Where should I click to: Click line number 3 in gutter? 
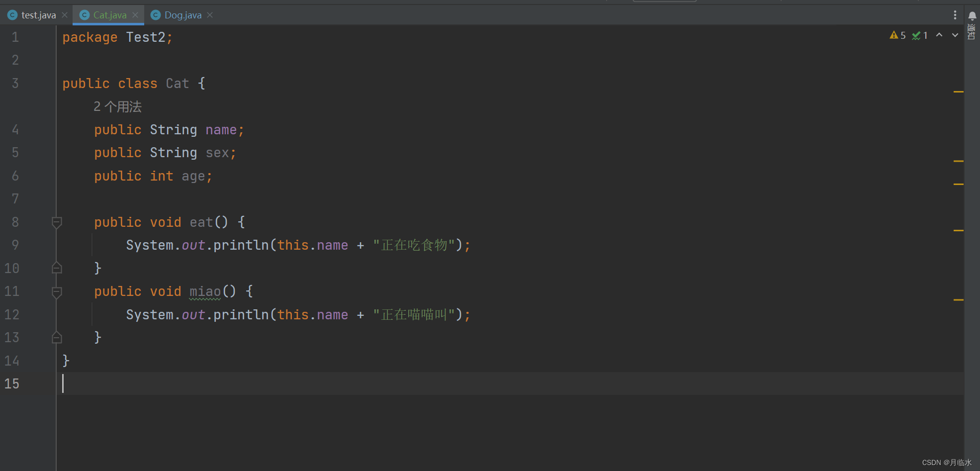pyautogui.click(x=15, y=83)
